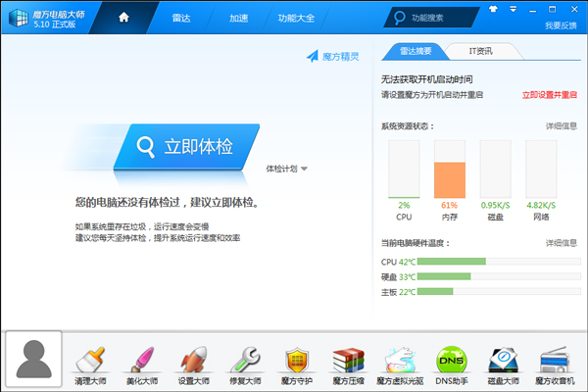Click the 硬盘 33℃ temperature bar
The width and height of the screenshot is (588, 392).
click(499, 276)
